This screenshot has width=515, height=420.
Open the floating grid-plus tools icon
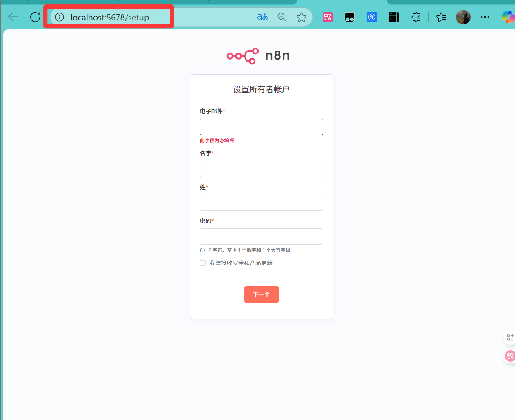510,338
